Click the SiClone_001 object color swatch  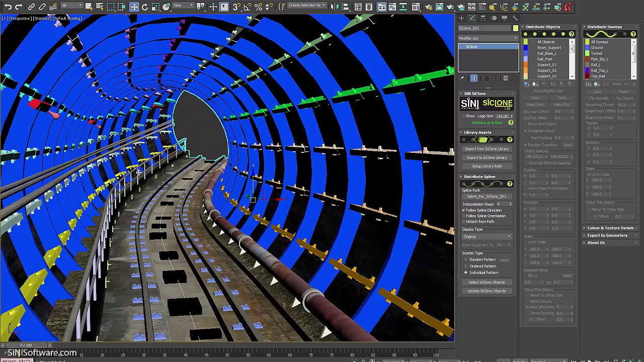(515, 28)
